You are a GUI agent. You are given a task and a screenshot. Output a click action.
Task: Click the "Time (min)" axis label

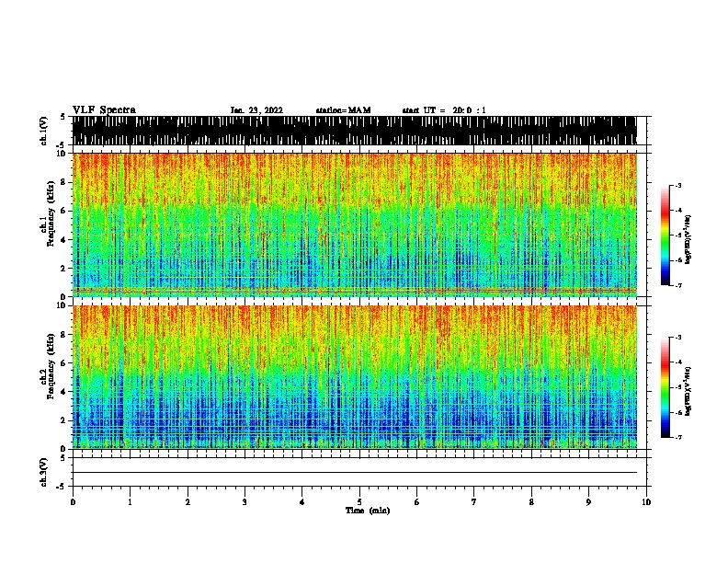368,511
